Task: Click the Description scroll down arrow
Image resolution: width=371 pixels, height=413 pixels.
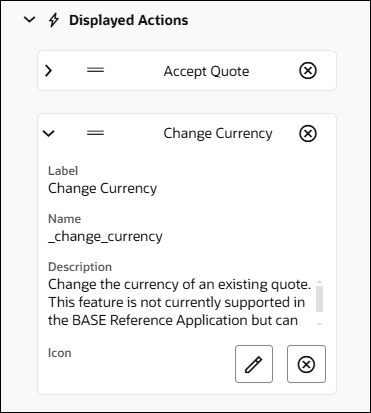Action: [319, 324]
